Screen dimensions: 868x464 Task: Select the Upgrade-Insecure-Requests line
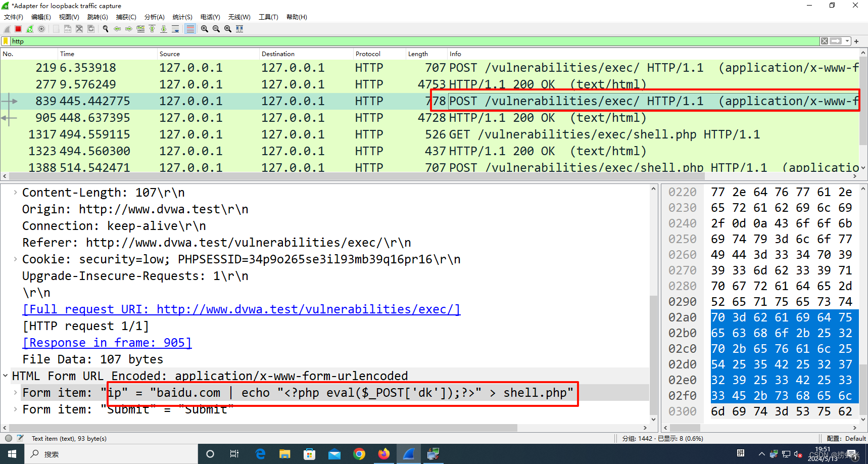[x=135, y=276]
